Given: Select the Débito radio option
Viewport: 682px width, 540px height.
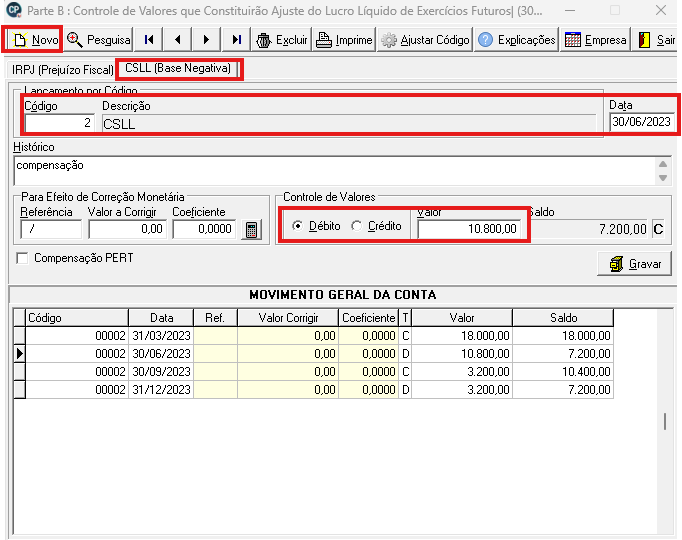Looking at the screenshot, I should click(317, 226).
